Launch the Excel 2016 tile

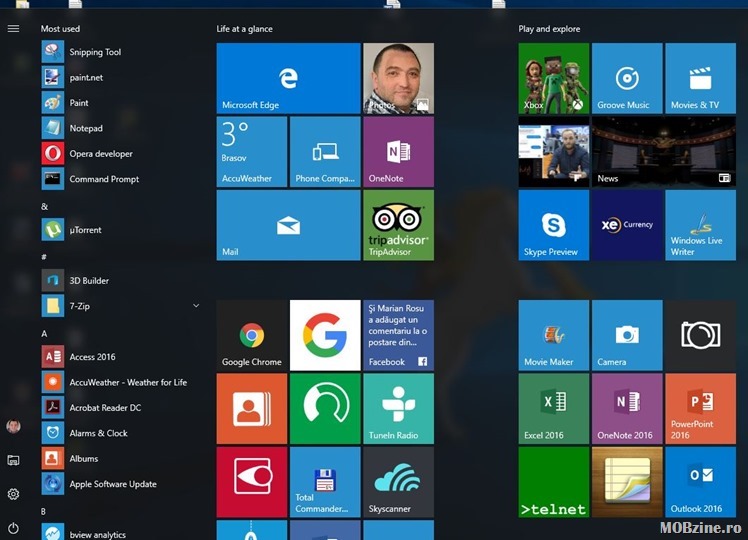(553, 408)
